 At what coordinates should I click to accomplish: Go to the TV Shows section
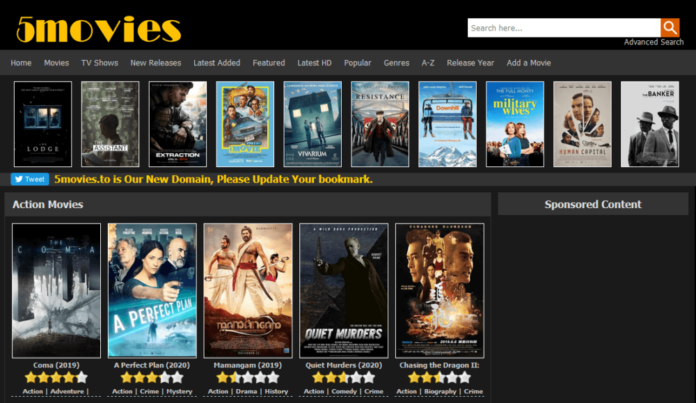click(100, 63)
